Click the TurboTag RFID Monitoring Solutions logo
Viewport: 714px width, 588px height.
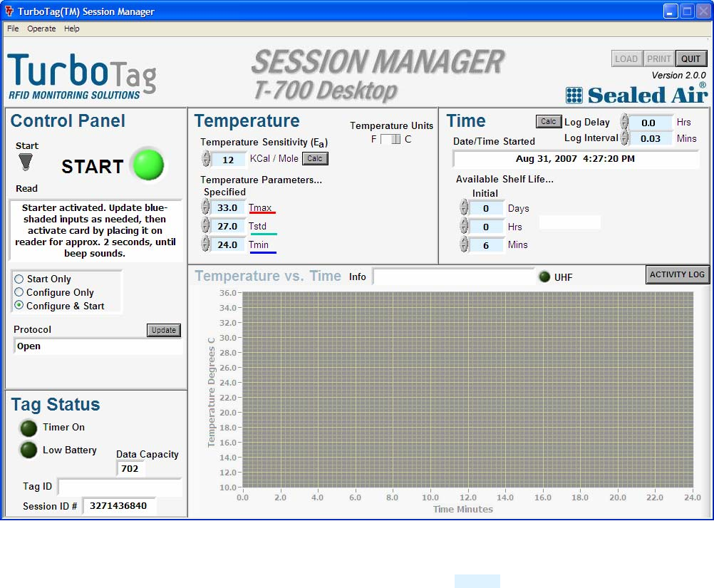pos(82,76)
